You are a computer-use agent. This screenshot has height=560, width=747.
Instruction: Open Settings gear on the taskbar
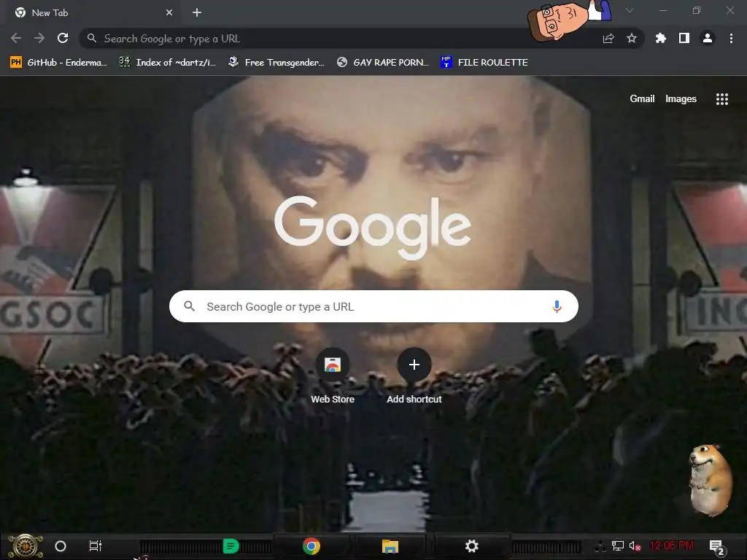(471, 546)
